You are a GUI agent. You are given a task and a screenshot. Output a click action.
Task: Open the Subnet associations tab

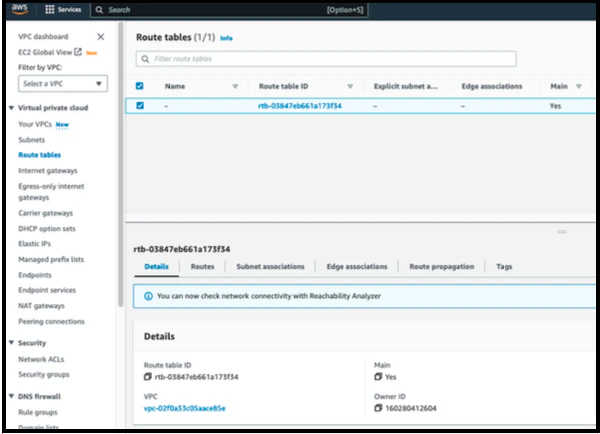tap(270, 266)
